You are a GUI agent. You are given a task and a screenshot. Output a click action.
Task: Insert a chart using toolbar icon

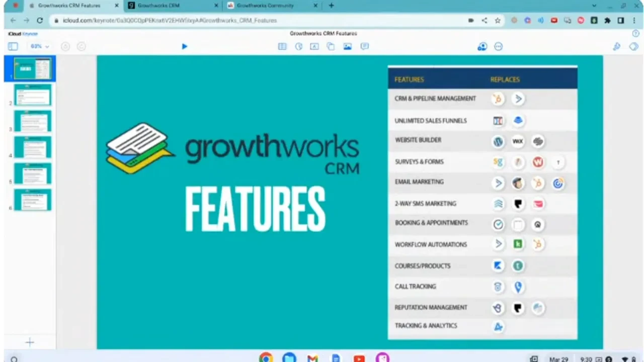[298, 46]
